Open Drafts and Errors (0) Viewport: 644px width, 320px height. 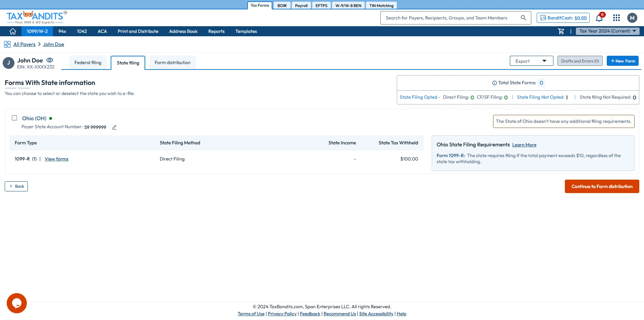pos(580,61)
